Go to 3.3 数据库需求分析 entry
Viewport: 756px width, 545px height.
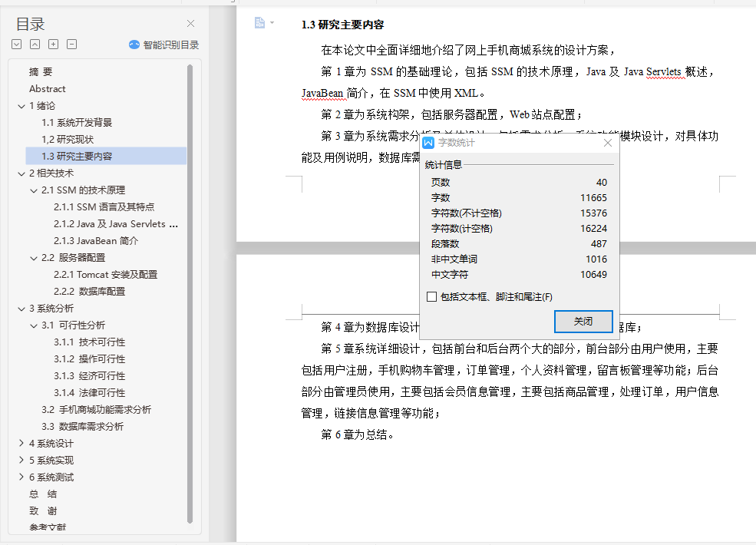(x=82, y=426)
